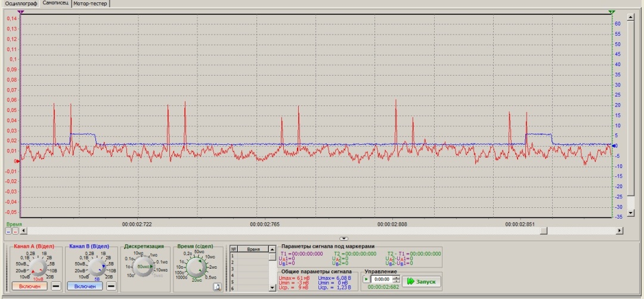Click the Канал A volts-per-division knob

pos(39,267)
